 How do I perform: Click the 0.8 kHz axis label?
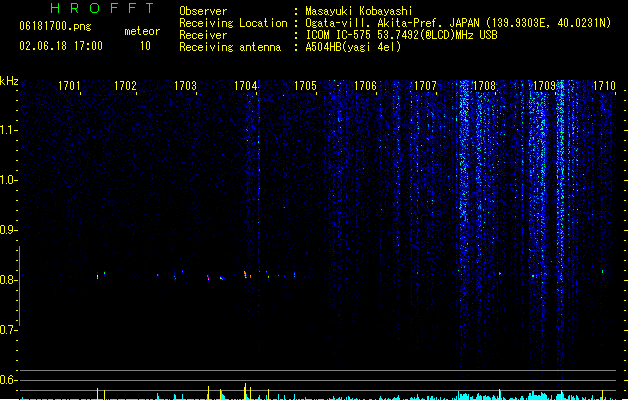[8, 280]
